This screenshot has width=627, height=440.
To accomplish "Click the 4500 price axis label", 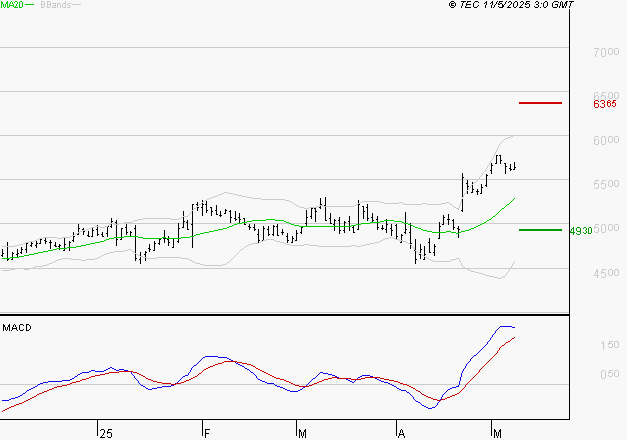I will coord(606,274).
